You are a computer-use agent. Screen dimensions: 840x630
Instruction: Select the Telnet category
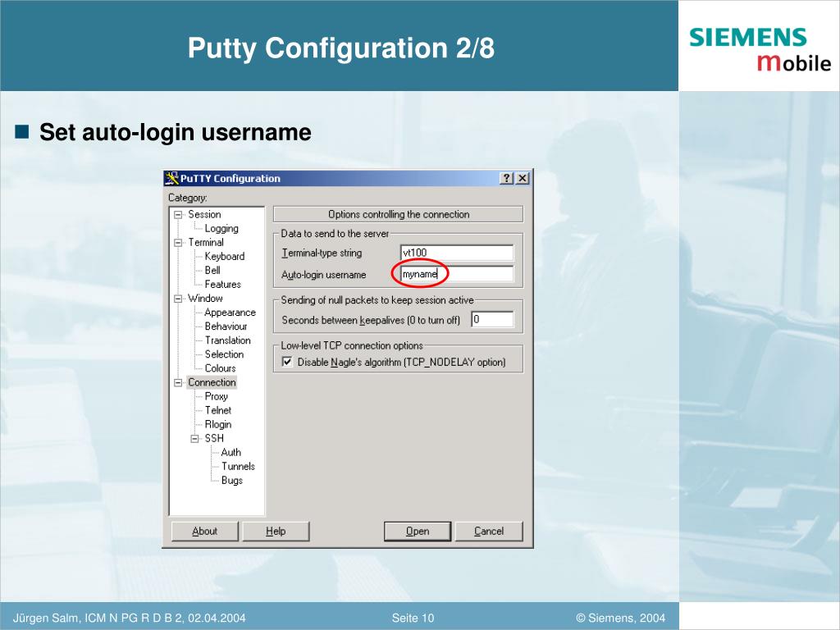pyautogui.click(x=218, y=410)
